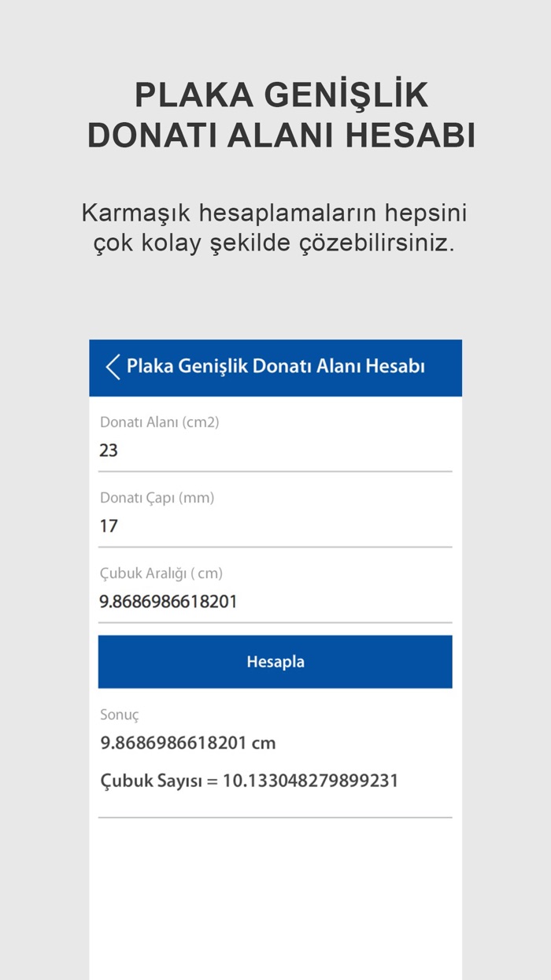This screenshot has height=980, width=551.
Task: Select the Çubuk Aralığı (cm) input field
Action: pos(275,600)
